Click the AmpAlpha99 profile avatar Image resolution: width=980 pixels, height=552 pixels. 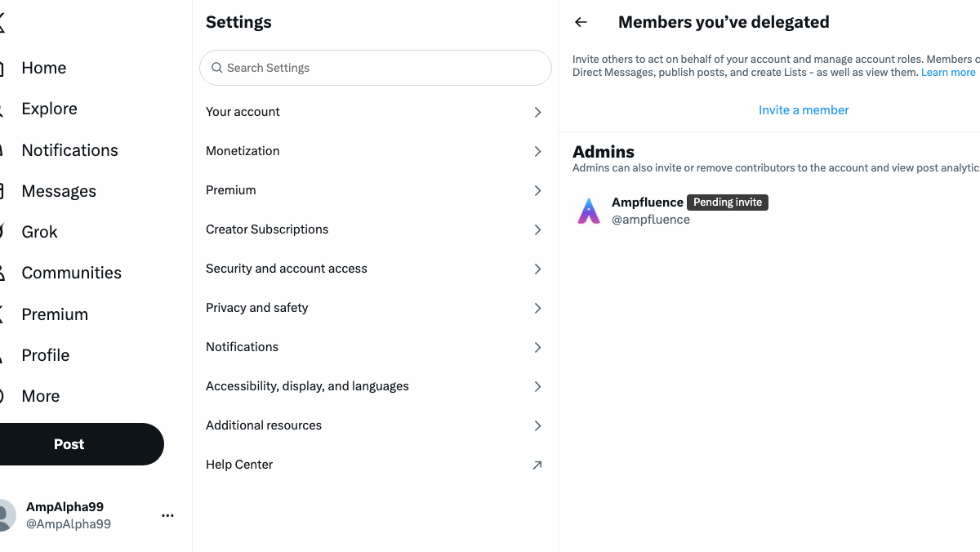coord(5,515)
